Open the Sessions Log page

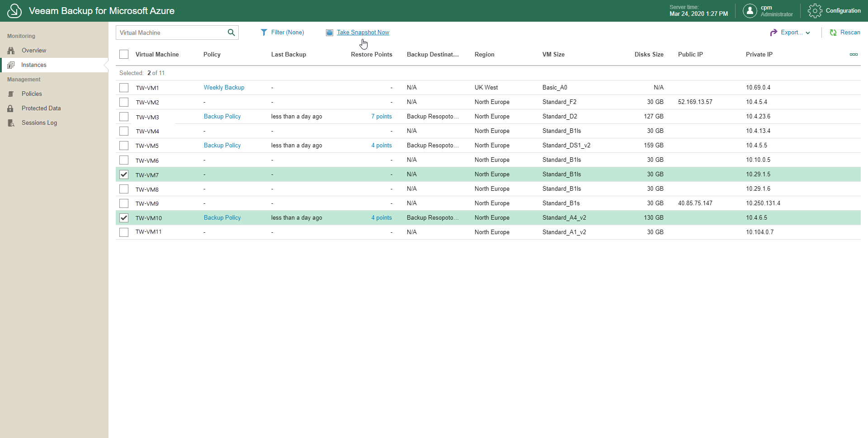point(39,123)
